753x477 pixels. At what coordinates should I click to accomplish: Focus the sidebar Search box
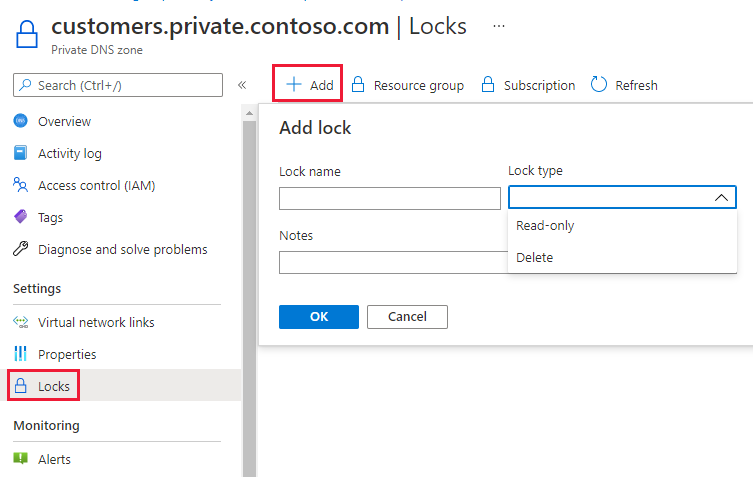click(x=117, y=85)
